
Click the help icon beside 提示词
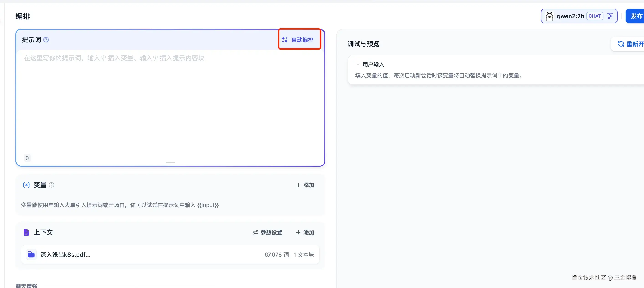46,40
